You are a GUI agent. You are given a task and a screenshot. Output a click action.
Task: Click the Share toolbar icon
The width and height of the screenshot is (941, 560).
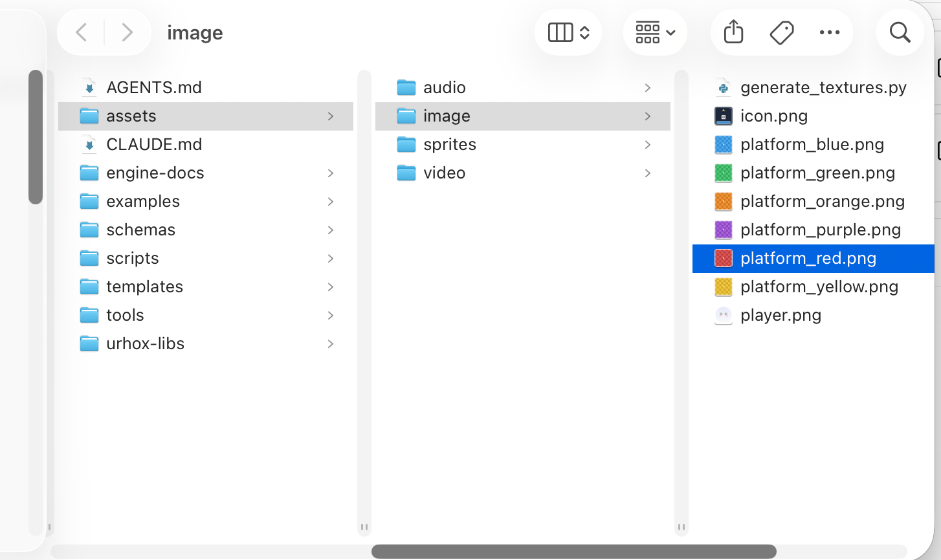733,32
